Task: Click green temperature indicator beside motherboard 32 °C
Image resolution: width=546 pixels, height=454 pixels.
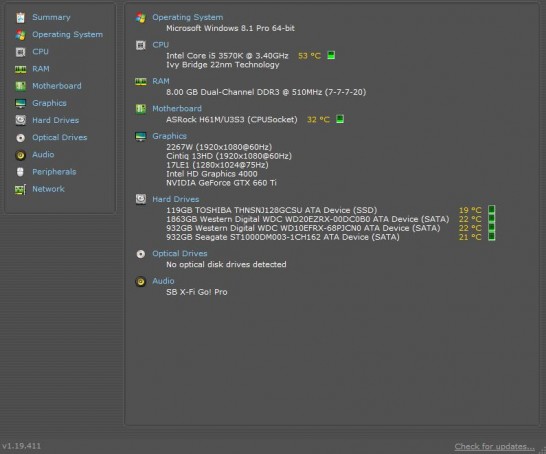Action: click(x=340, y=119)
